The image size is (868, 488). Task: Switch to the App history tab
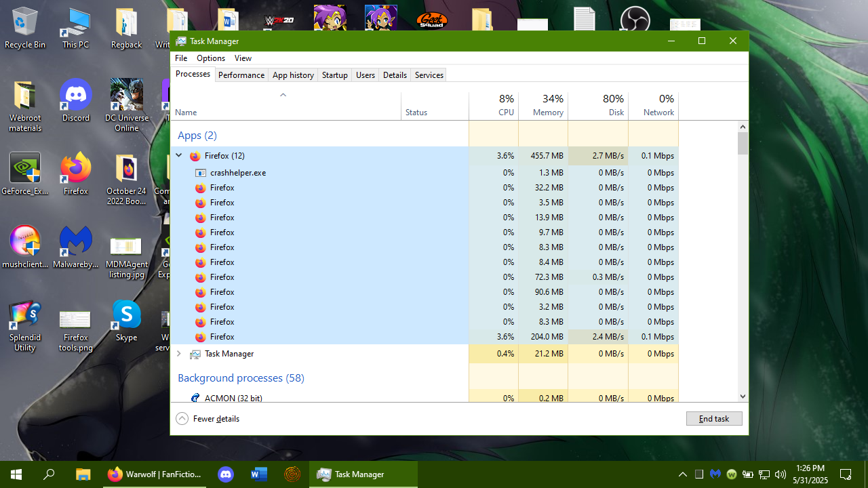[293, 75]
